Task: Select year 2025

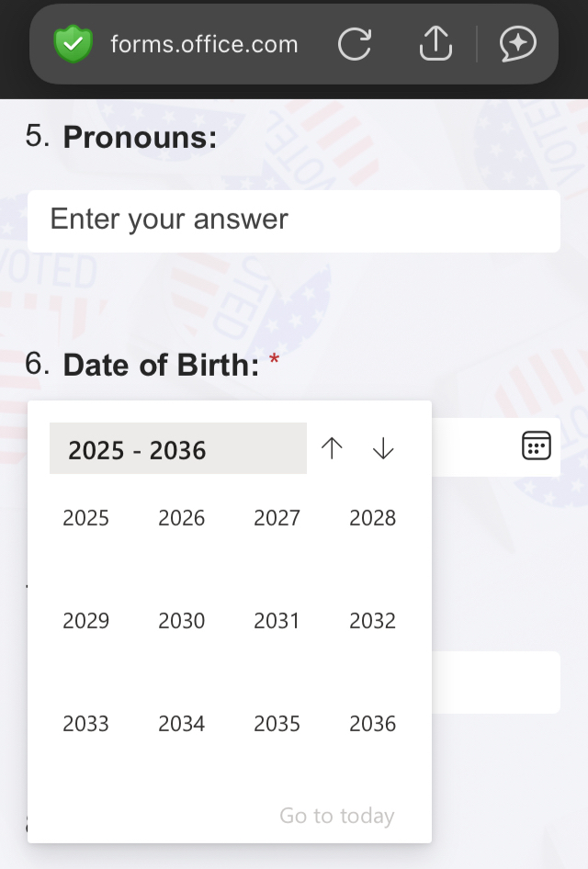Action: (x=85, y=518)
